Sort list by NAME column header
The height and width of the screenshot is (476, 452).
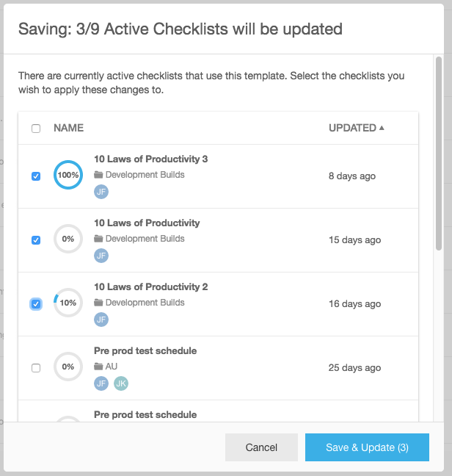point(68,128)
